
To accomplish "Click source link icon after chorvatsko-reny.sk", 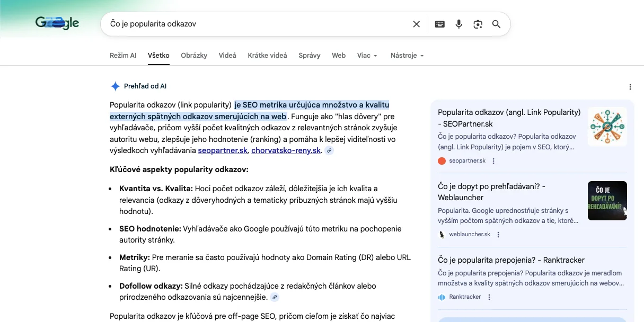I will click(x=329, y=151).
